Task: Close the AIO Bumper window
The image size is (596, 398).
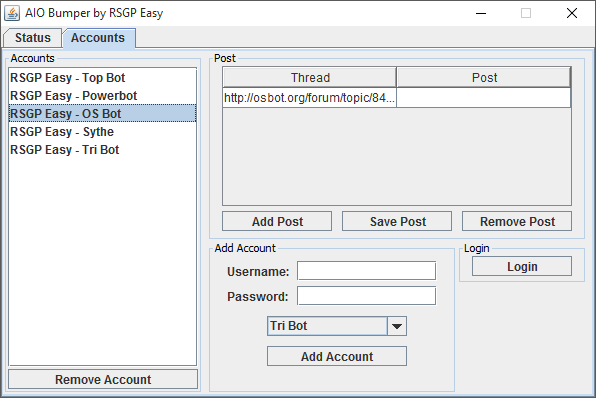Action: click(x=572, y=13)
